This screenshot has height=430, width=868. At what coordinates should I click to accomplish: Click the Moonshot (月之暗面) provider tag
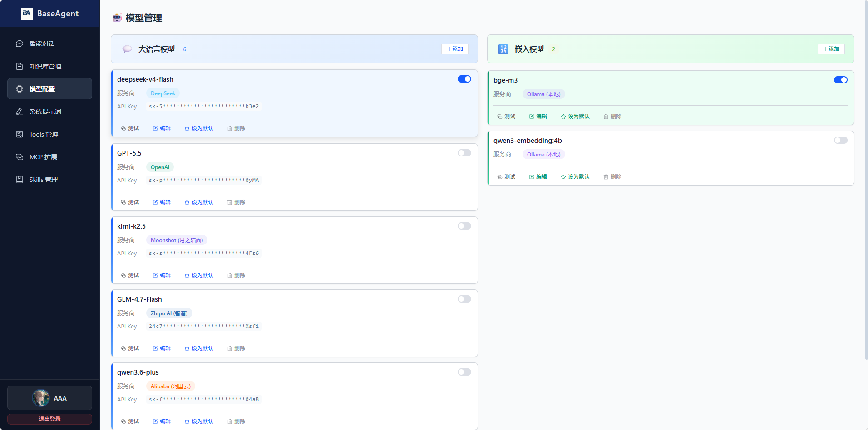(x=177, y=240)
